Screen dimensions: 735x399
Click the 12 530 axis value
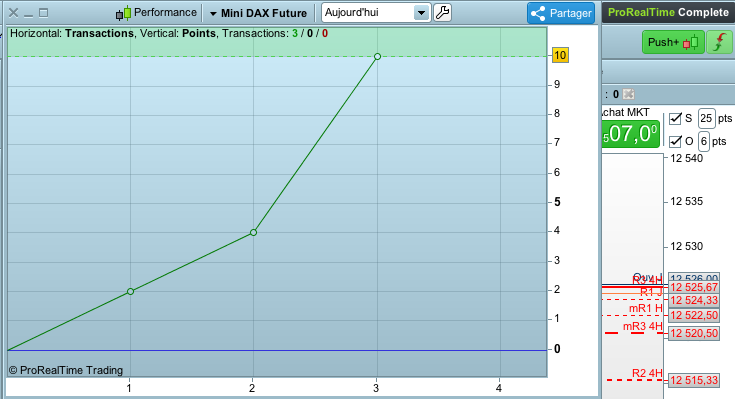(686, 247)
